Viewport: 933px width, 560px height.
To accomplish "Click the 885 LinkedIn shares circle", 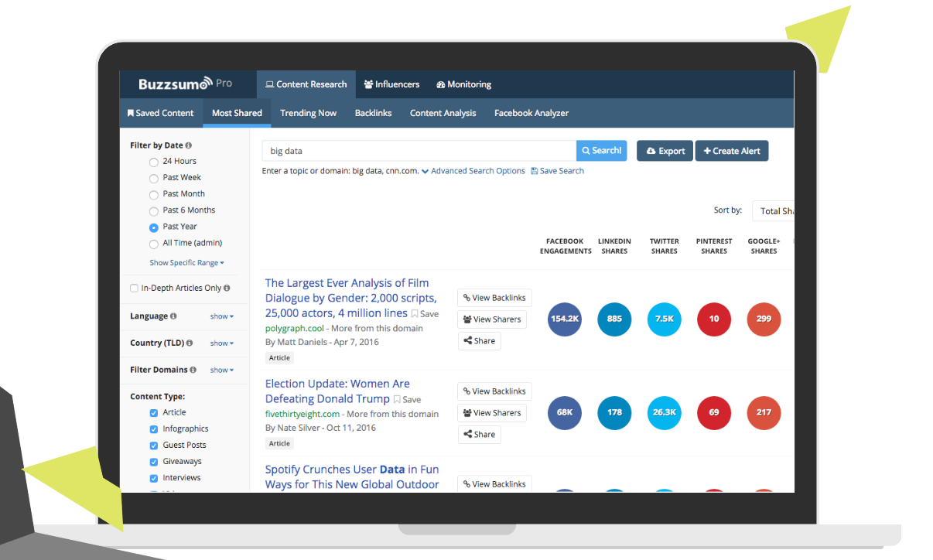I will click(614, 319).
